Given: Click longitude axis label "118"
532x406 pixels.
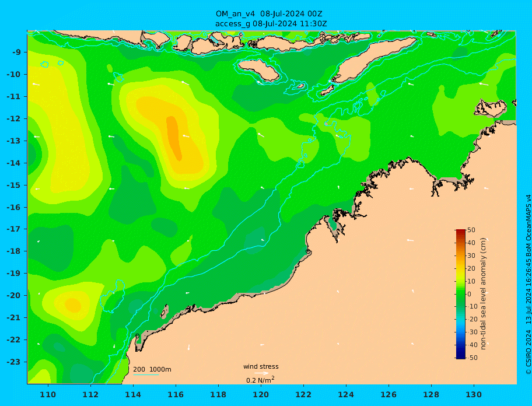Looking at the screenshot, I should click(218, 395).
